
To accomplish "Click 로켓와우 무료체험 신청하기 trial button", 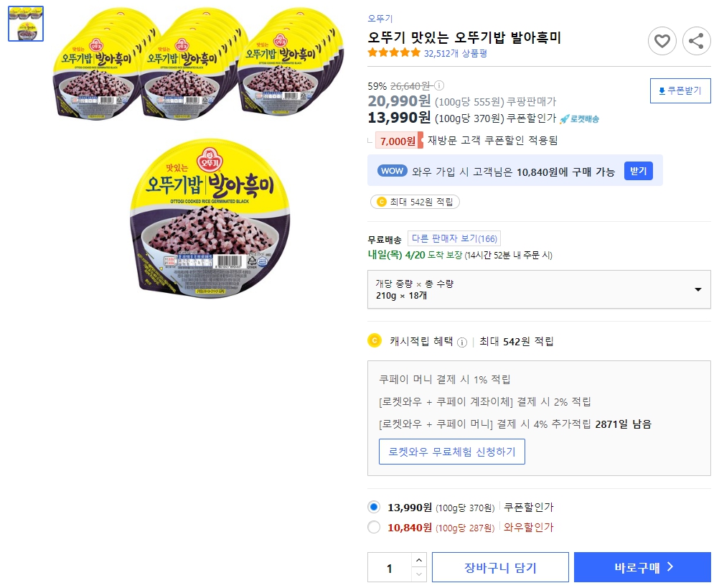I will (452, 452).
